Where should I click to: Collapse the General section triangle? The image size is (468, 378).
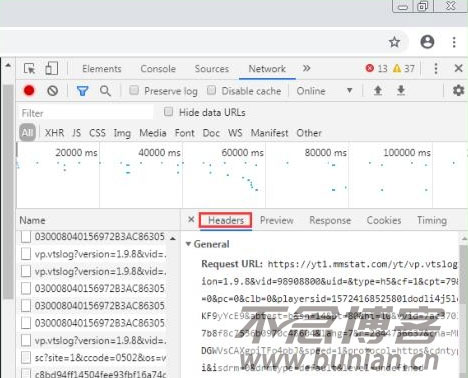(x=188, y=244)
